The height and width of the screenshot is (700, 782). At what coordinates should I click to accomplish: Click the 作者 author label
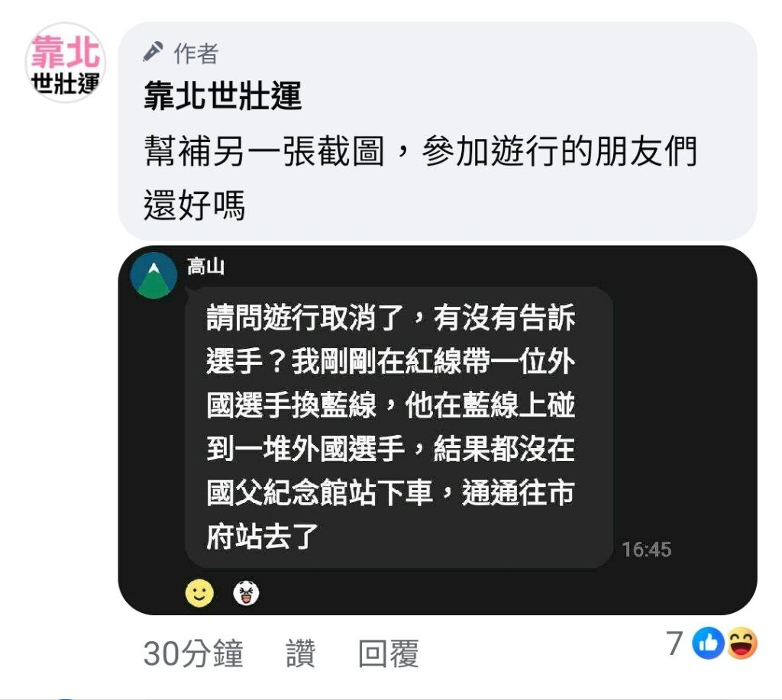pos(196,53)
